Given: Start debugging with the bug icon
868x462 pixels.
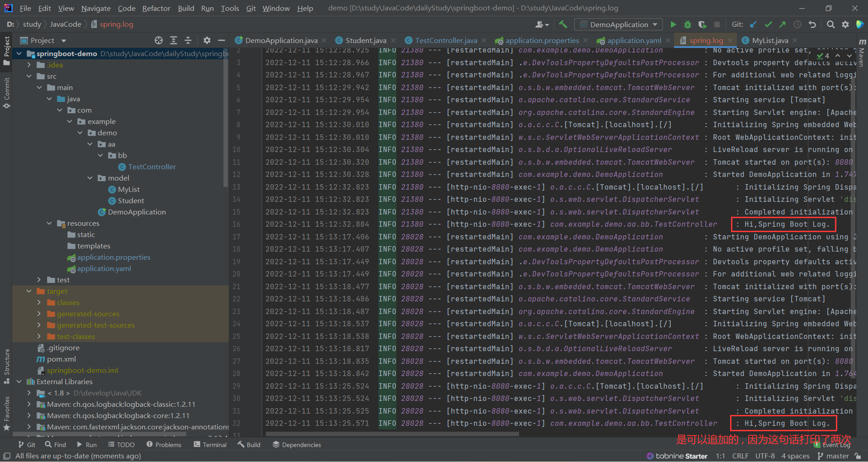Looking at the screenshot, I should pyautogui.click(x=688, y=24).
